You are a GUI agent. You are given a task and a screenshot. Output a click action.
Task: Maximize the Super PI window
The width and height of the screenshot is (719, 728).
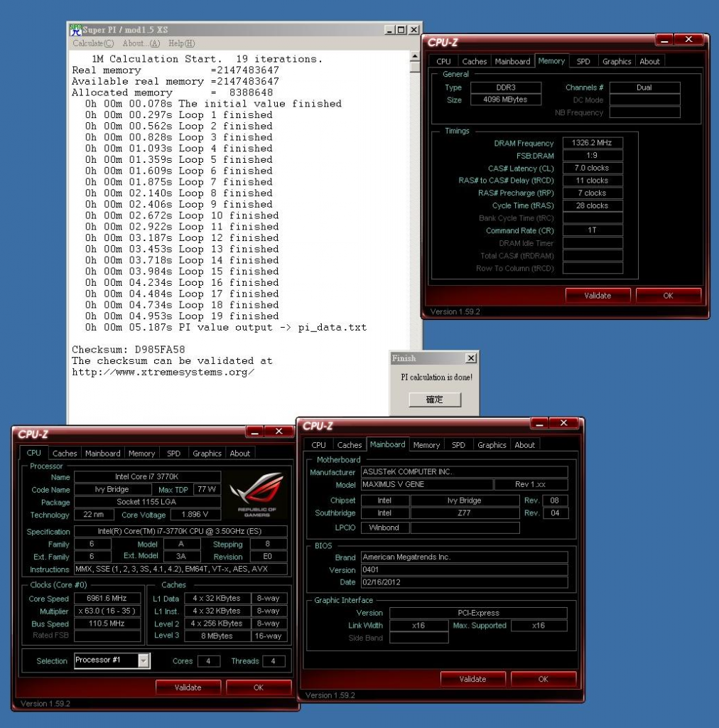(x=401, y=30)
